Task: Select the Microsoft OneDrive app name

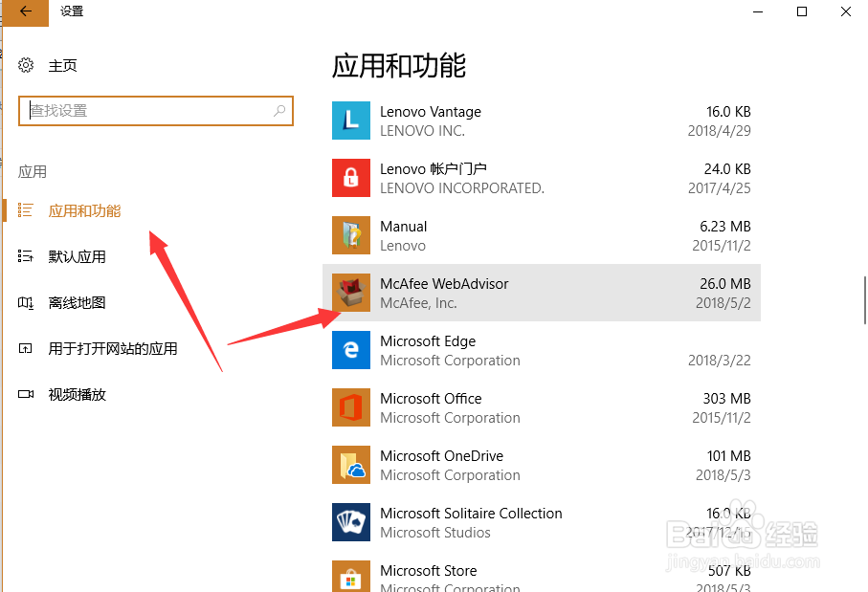Action: (x=442, y=456)
